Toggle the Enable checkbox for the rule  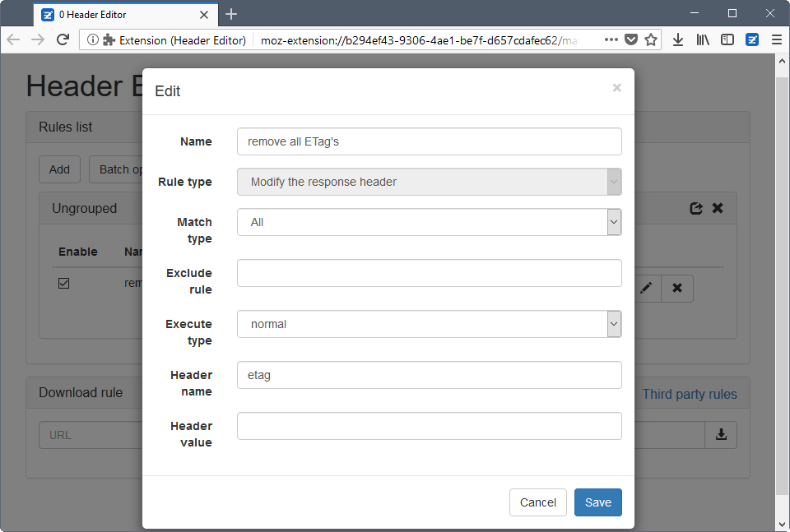63,283
